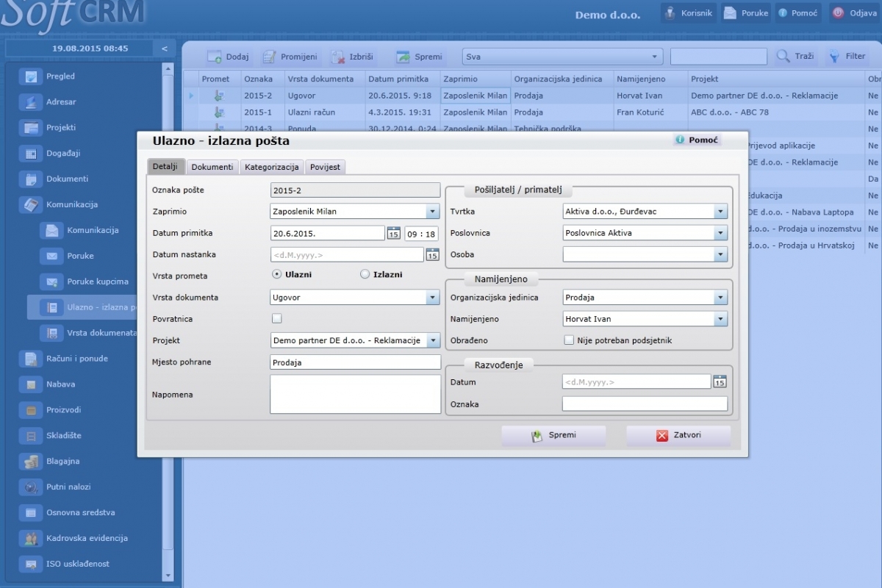Click the search text field in toolbar
Screen dimensions: 882x588
point(718,57)
